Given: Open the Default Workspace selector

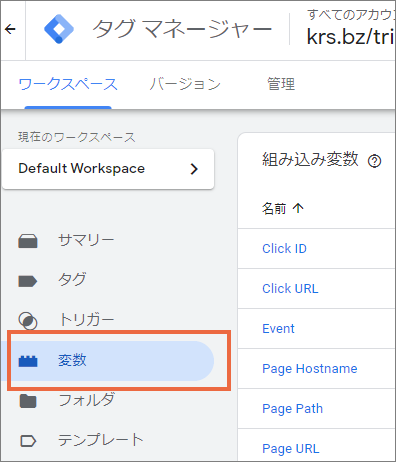Looking at the screenshot, I should (108, 169).
